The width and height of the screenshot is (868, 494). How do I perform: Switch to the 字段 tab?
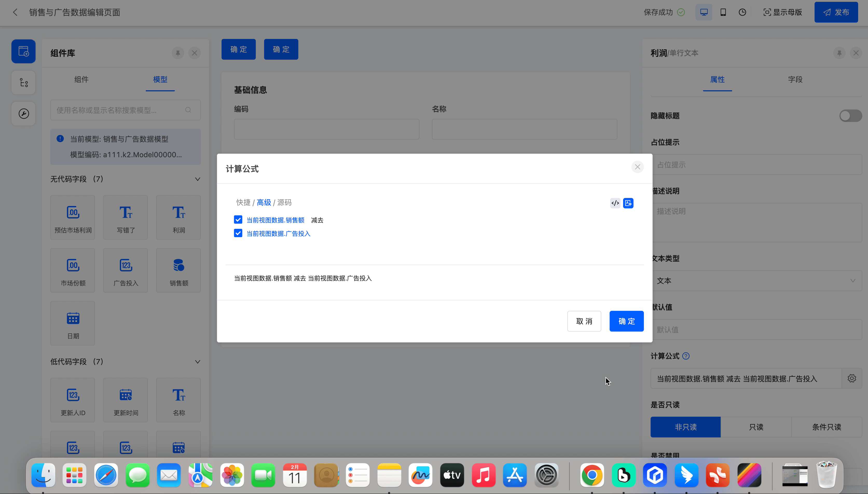795,79
